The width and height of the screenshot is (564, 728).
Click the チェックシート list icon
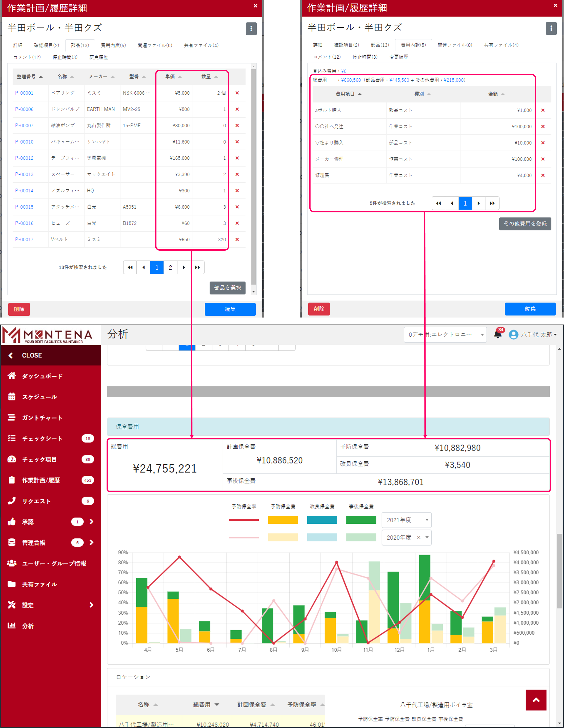click(x=12, y=438)
